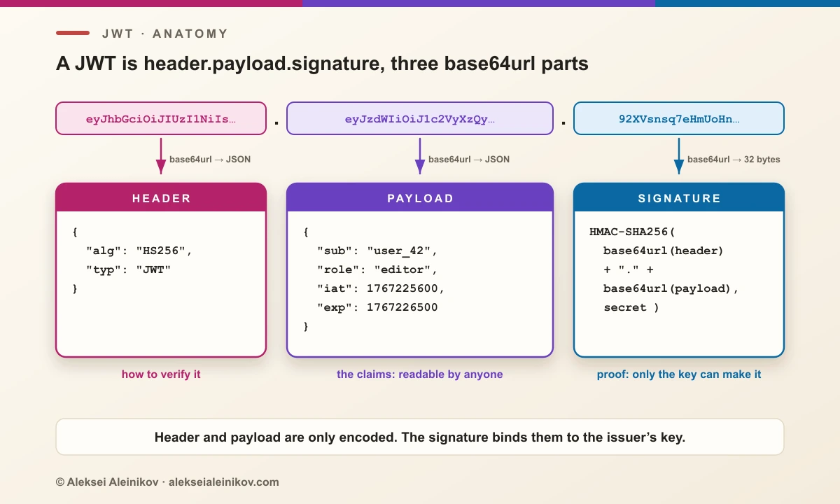
Task: Click the purple token box eyJzdWIiOiJ1c2VyXzQy…
Action: click(420, 119)
